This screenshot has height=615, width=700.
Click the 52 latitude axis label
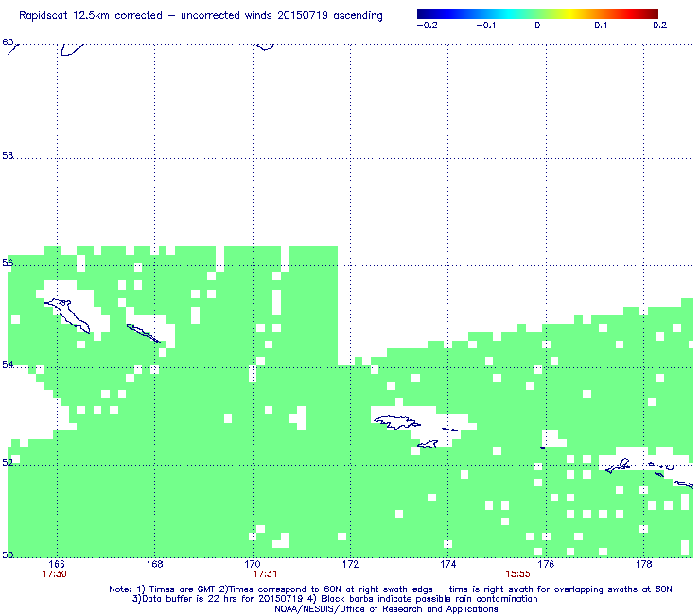point(8,463)
